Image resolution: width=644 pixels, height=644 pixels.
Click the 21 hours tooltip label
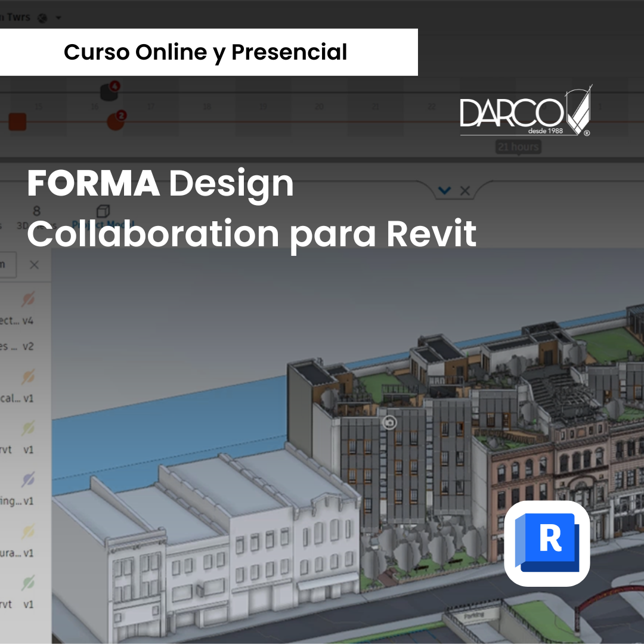(x=518, y=147)
